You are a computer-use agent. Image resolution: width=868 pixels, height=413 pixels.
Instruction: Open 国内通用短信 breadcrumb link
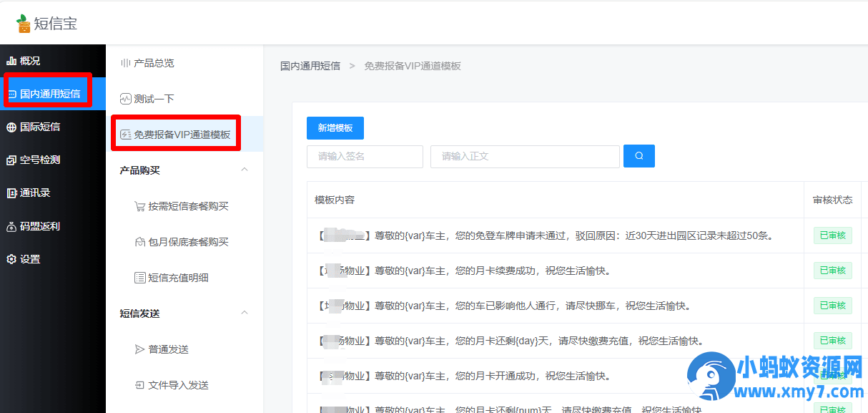(x=310, y=65)
